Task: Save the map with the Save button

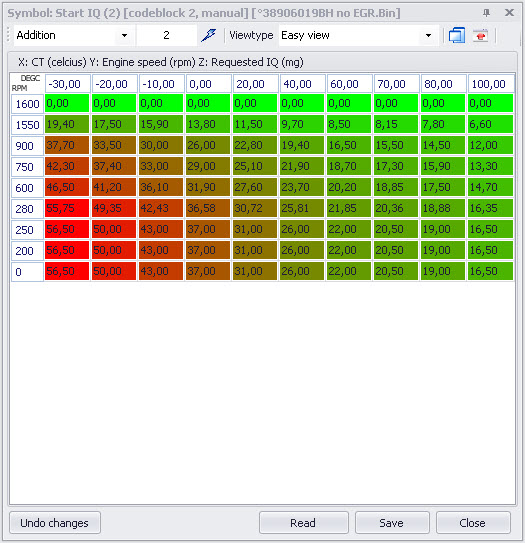Action: coord(392,523)
